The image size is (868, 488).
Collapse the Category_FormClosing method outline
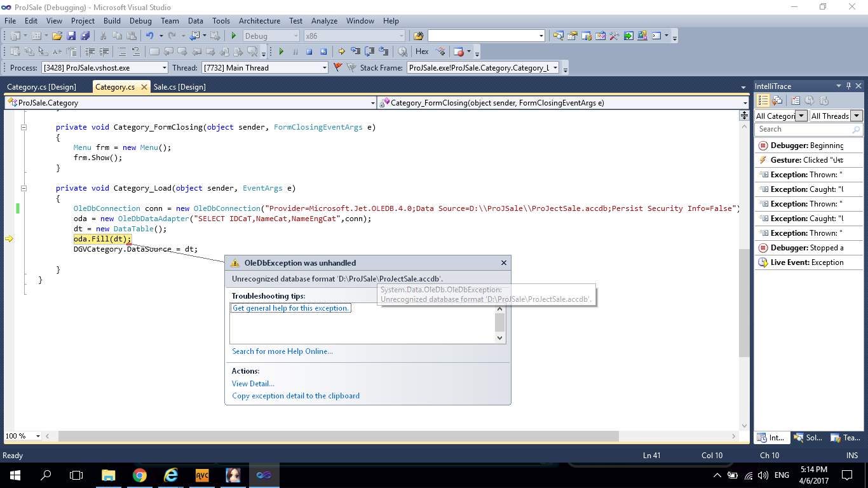click(24, 127)
